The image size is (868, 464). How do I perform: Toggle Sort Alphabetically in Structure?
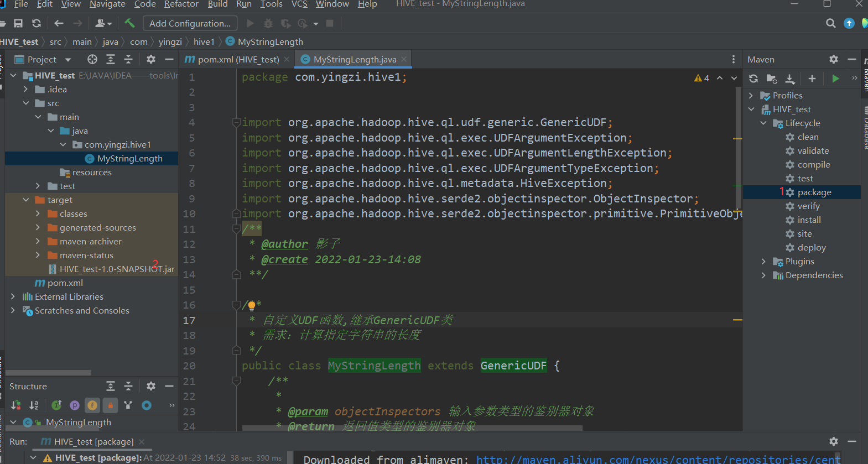coord(34,405)
